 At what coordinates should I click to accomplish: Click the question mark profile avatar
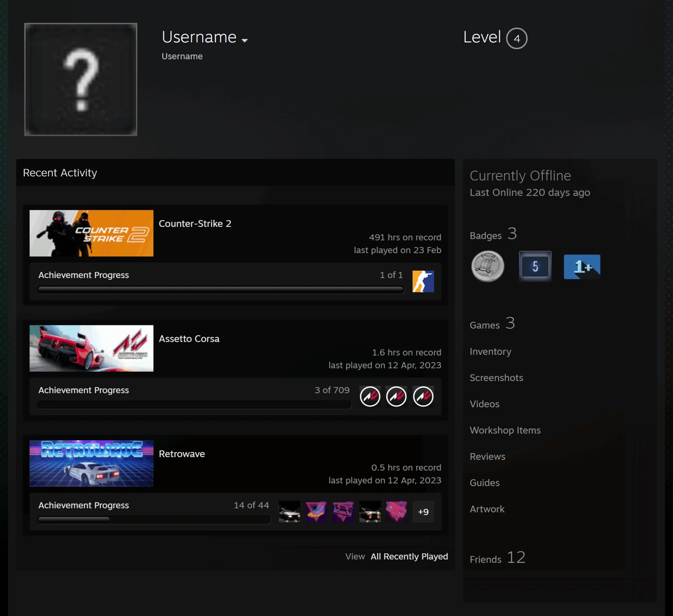(81, 80)
